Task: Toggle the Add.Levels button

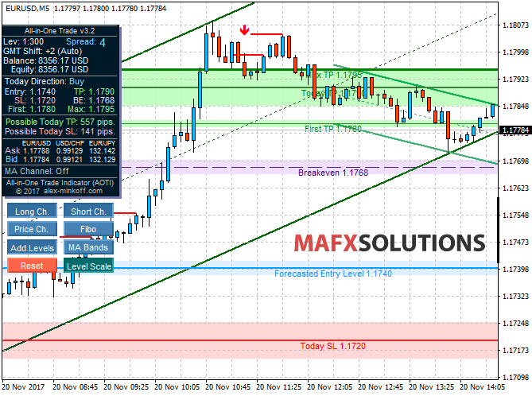Action: [32, 247]
